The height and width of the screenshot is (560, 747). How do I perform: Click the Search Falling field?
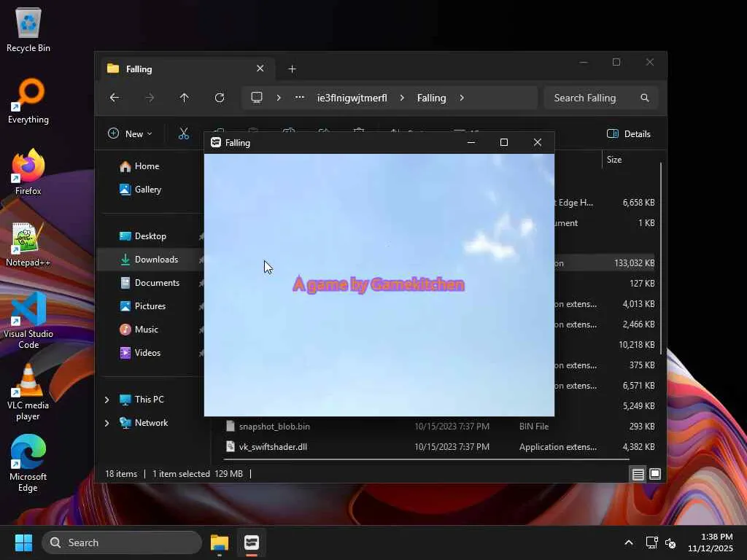(x=600, y=98)
